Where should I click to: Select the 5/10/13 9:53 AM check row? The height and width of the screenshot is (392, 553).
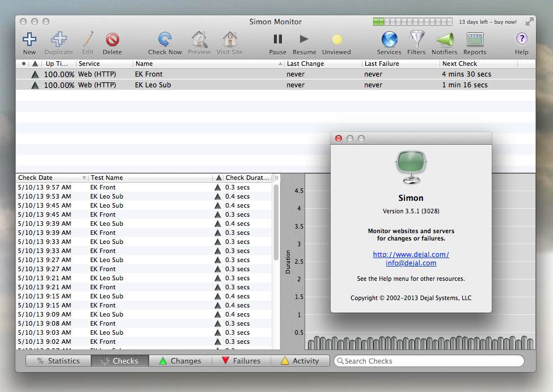coord(144,196)
